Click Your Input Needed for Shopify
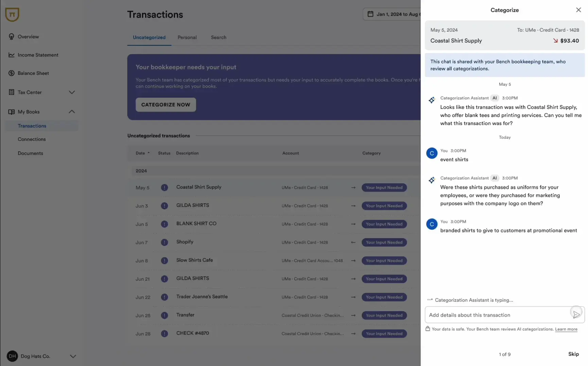The image size is (588, 366). pos(384,242)
